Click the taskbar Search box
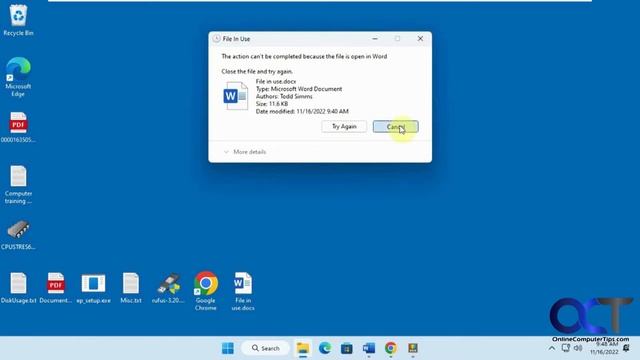 265,348
